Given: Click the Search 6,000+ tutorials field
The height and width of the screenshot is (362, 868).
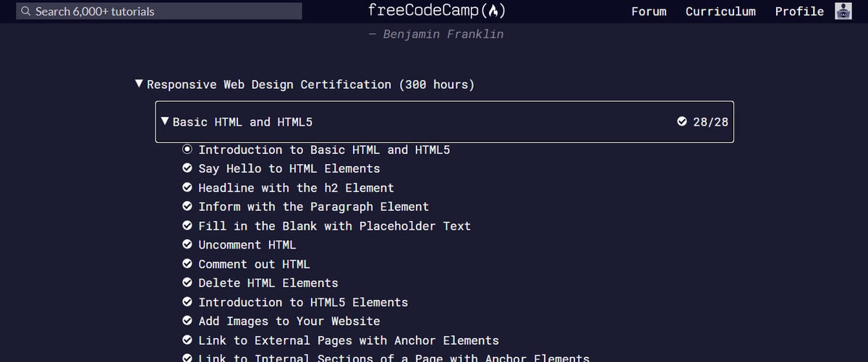Looking at the screenshot, I should point(159,11).
